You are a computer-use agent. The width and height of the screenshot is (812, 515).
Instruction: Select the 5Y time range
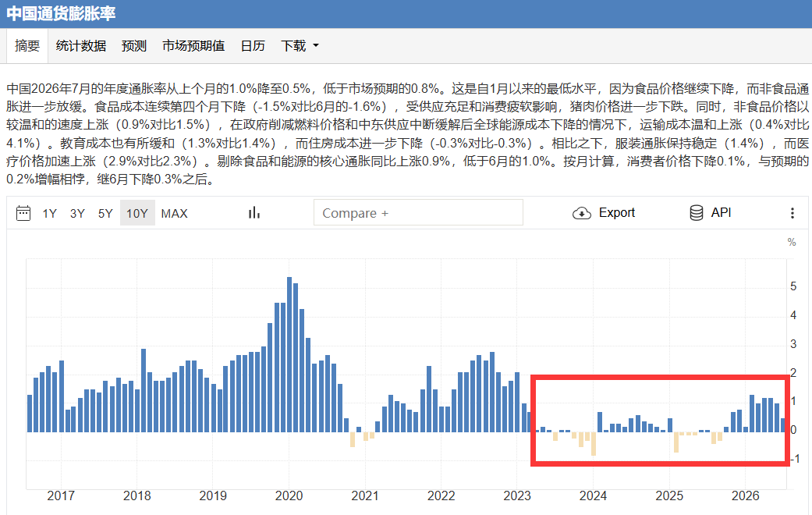coord(105,214)
